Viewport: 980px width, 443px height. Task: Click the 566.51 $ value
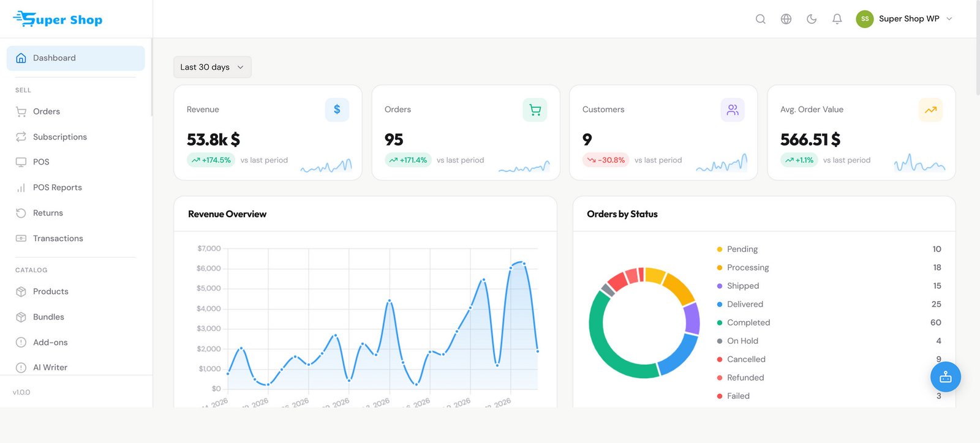pyautogui.click(x=810, y=140)
